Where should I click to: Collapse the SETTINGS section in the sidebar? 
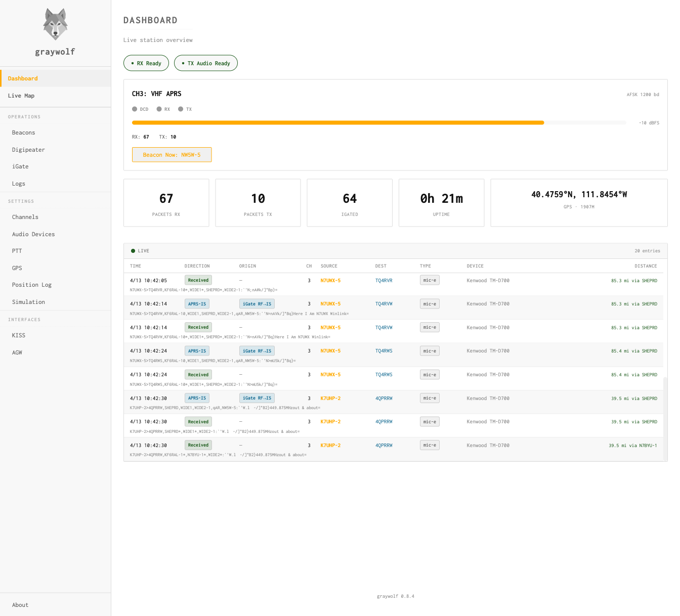coord(21,201)
